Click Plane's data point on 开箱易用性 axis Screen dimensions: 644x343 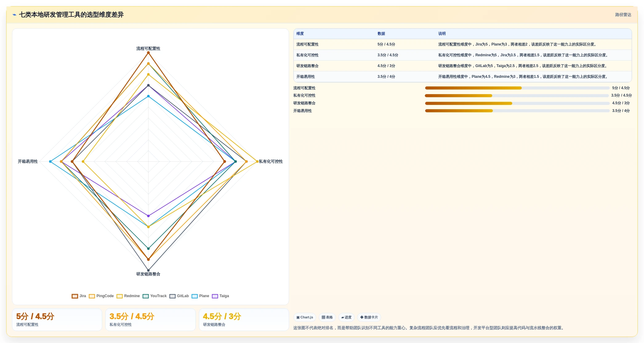50,162
